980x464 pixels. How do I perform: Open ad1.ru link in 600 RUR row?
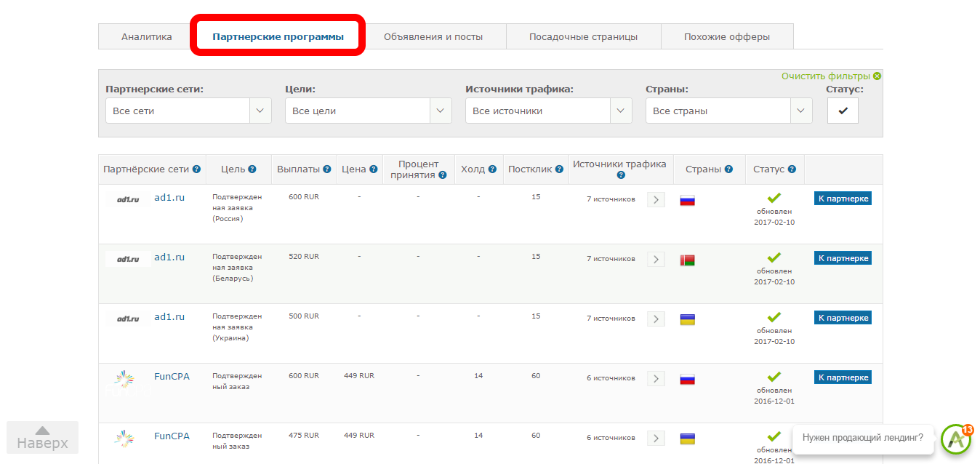tap(169, 197)
